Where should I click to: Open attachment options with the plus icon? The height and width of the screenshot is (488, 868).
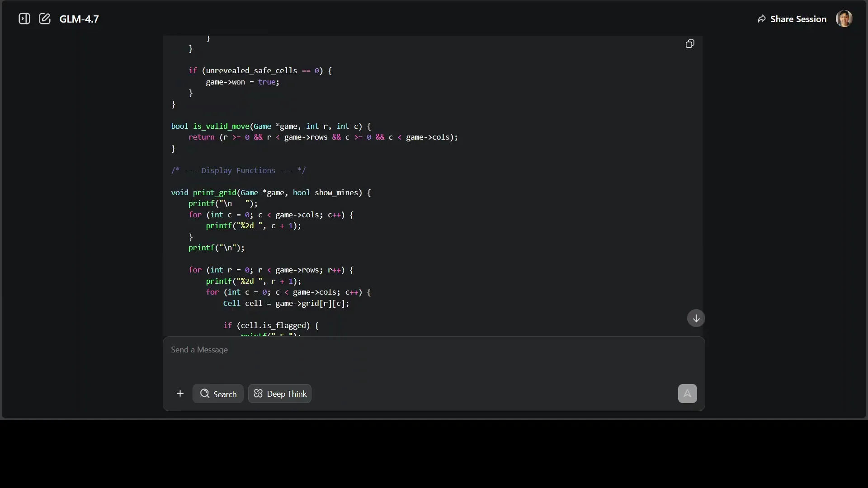[180, 393]
